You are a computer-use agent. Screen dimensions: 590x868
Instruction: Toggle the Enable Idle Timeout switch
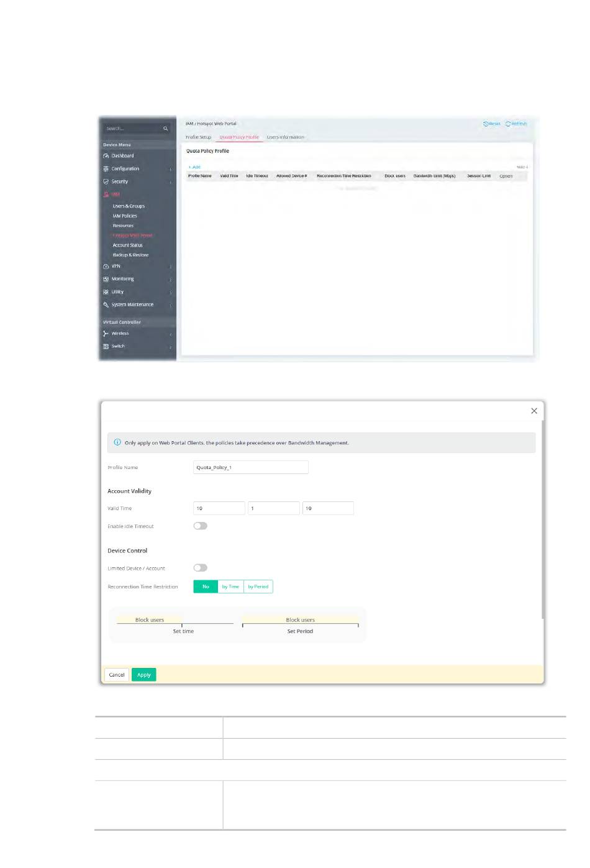coord(200,526)
